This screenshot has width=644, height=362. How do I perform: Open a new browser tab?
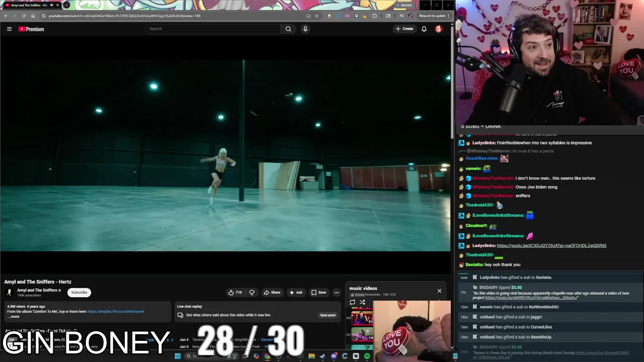[x=66, y=5]
